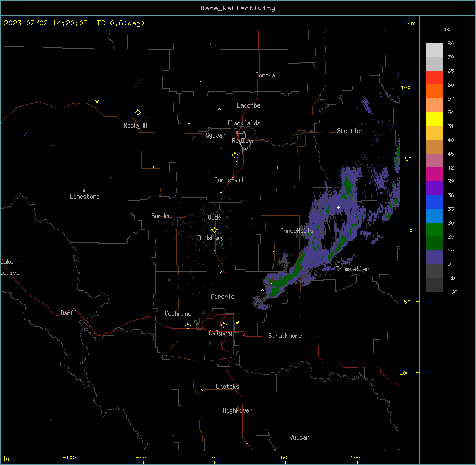Select the white swatch between 80 and 70
The image size is (476, 465).
(434, 50)
